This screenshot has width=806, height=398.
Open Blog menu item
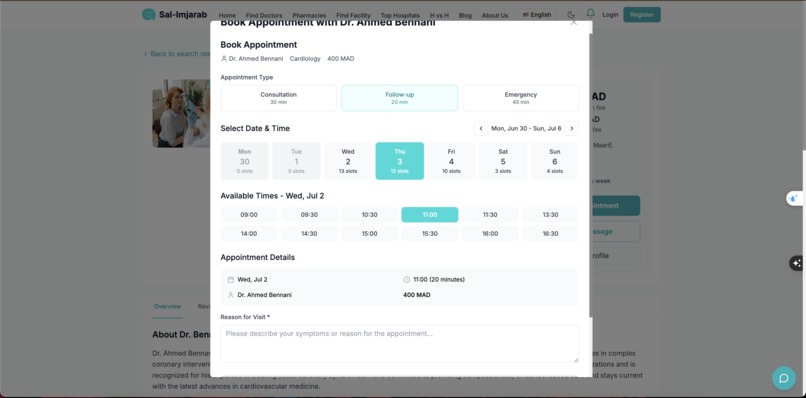click(465, 15)
